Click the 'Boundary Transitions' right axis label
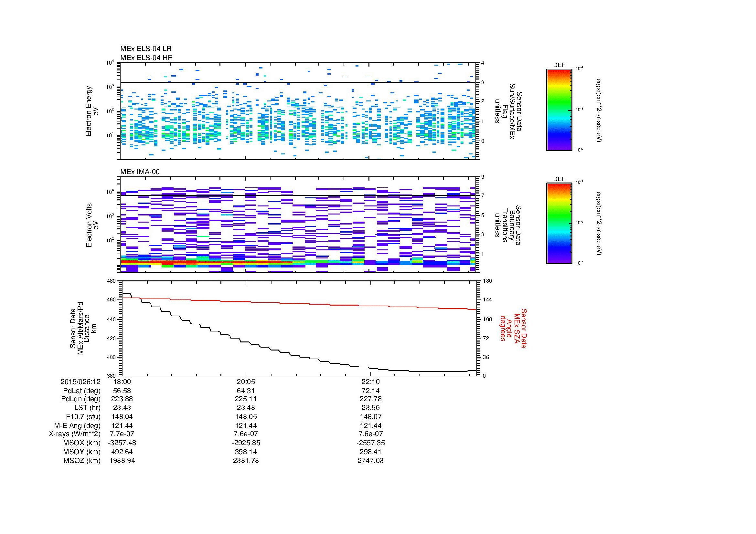This screenshot has height=534, width=756. pyautogui.click(x=508, y=225)
